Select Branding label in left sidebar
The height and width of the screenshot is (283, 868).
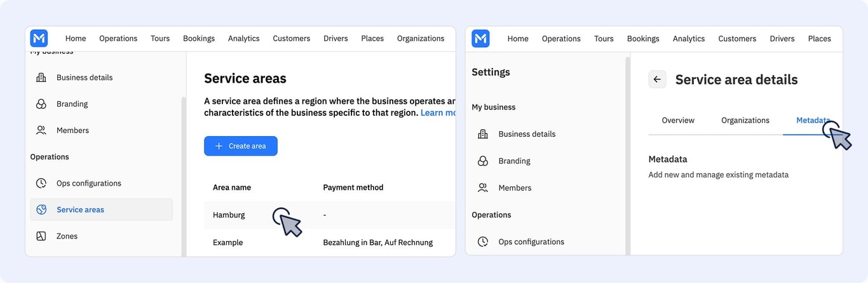tap(72, 104)
